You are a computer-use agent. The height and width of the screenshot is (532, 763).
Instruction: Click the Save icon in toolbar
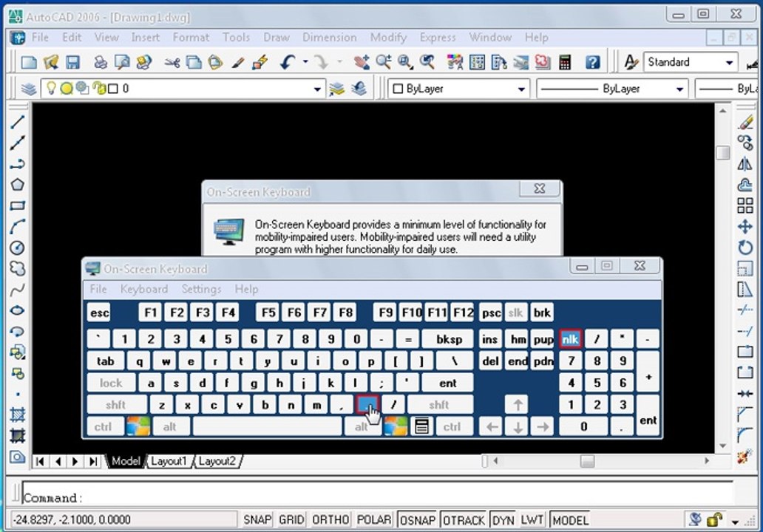tap(73, 62)
